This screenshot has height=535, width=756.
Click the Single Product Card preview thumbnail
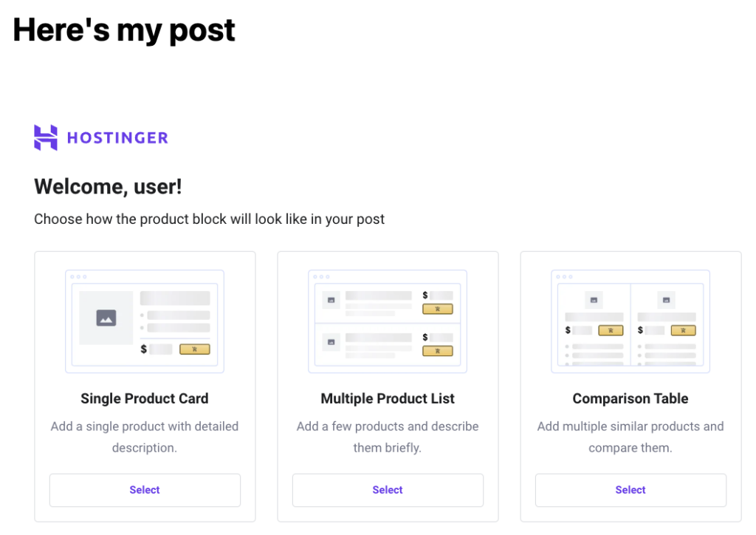(145, 321)
